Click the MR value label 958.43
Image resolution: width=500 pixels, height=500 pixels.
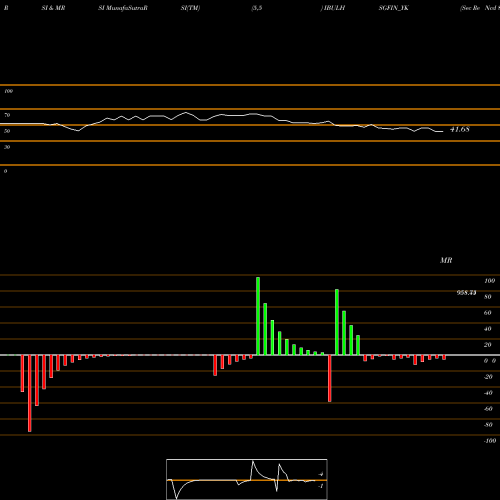click(x=466, y=293)
